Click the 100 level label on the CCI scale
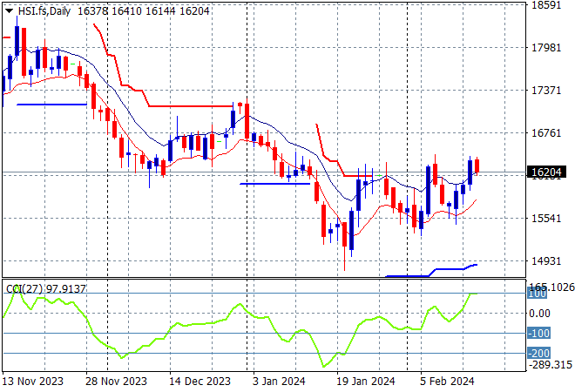575x392 pixels. coord(538,294)
